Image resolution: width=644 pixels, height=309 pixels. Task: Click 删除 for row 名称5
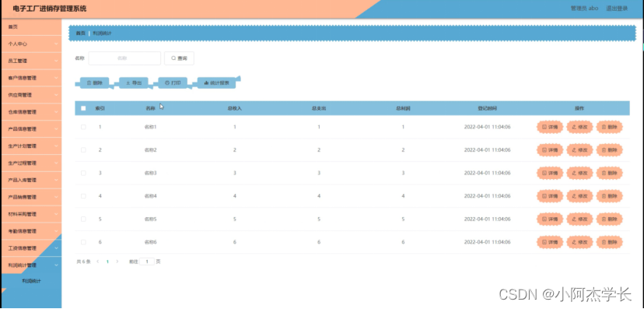(610, 219)
